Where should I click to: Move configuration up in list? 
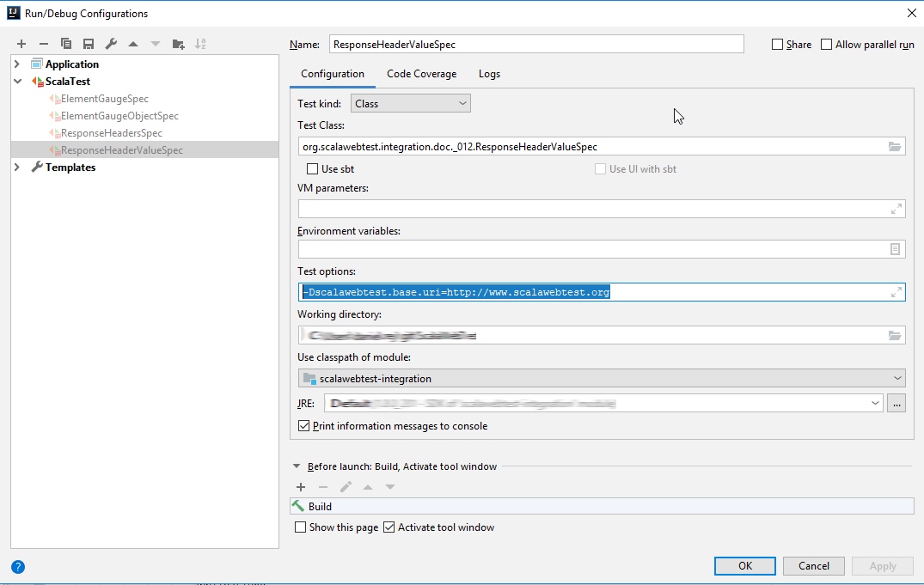pyautogui.click(x=133, y=44)
